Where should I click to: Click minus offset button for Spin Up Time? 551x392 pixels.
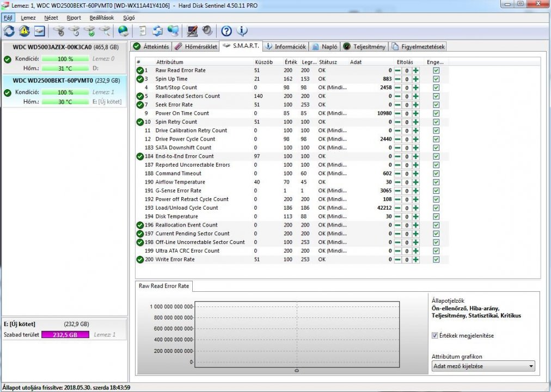[x=398, y=79]
